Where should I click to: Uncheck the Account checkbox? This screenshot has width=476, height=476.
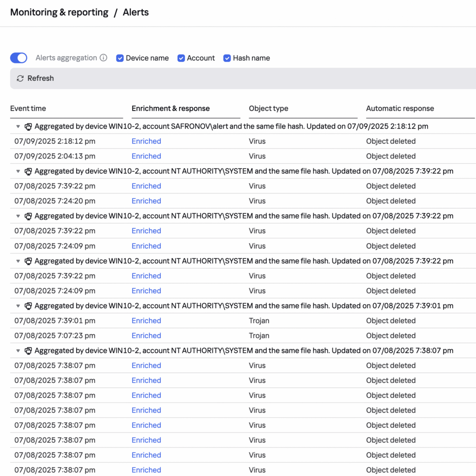click(x=181, y=58)
